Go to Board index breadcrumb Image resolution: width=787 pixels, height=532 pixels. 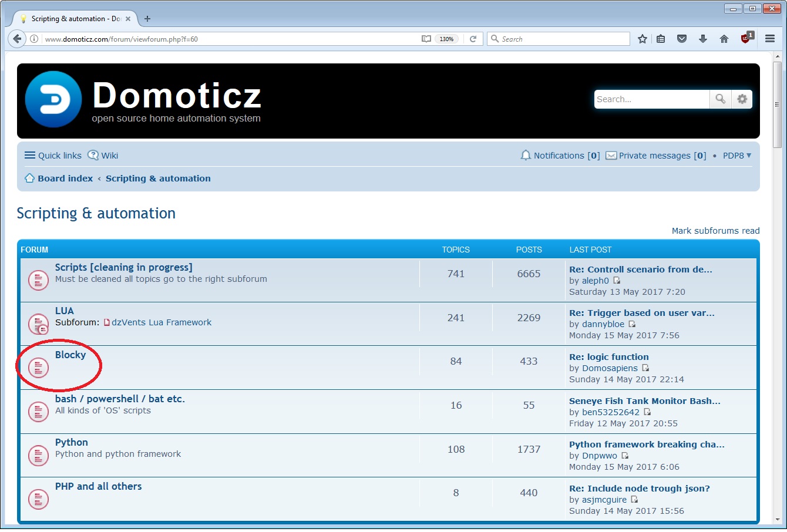tap(65, 179)
